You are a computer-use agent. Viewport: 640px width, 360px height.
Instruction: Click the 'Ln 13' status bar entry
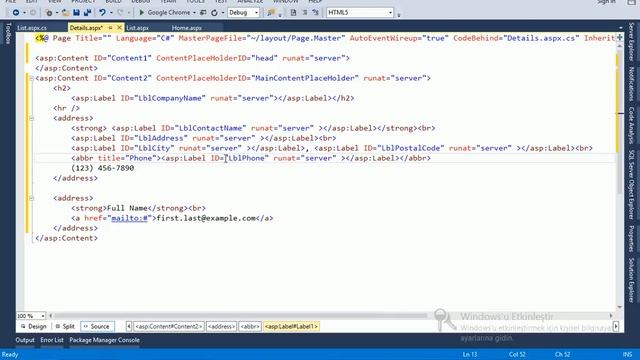(x=470, y=354)
